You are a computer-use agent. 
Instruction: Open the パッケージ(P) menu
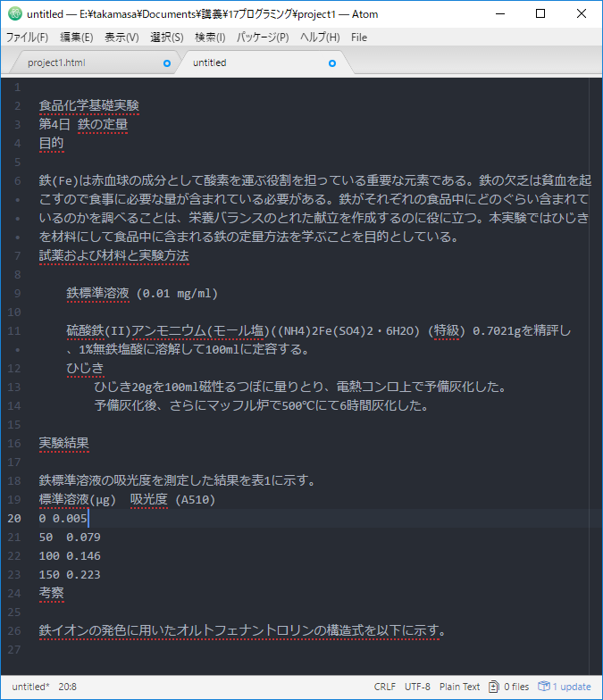(x=263, y=37)
